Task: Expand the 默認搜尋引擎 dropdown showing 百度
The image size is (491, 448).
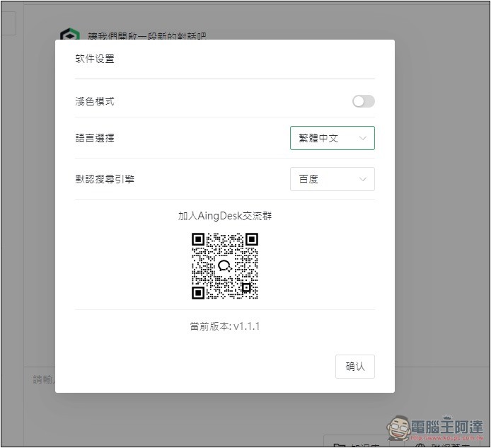Action: point(331,179)
